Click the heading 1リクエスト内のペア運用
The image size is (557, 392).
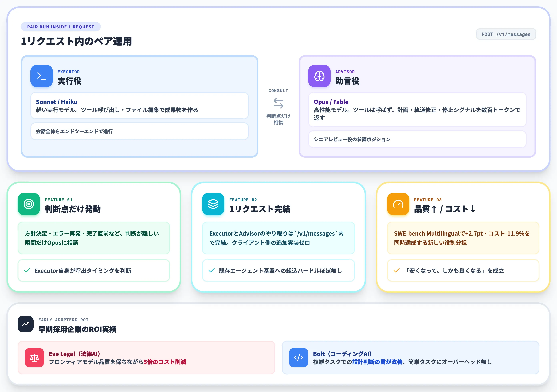click(x=76, y=41)
